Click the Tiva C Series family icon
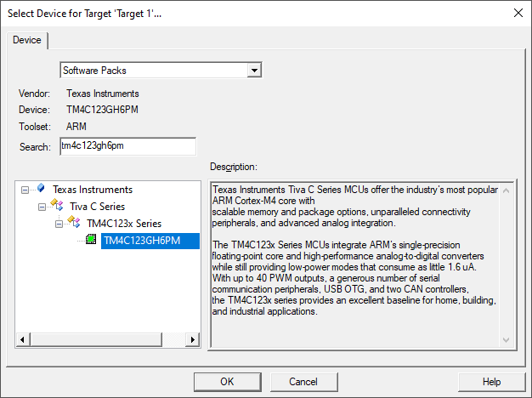 57,205
